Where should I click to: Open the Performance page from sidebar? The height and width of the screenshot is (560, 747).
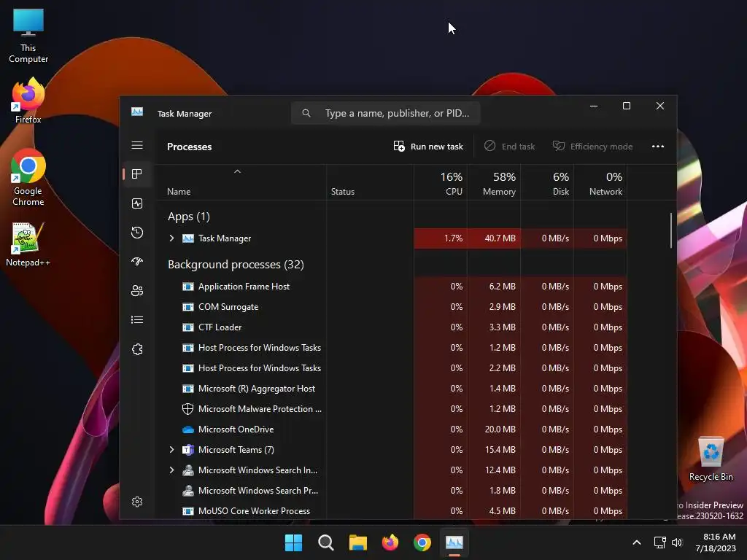point(137,204)
